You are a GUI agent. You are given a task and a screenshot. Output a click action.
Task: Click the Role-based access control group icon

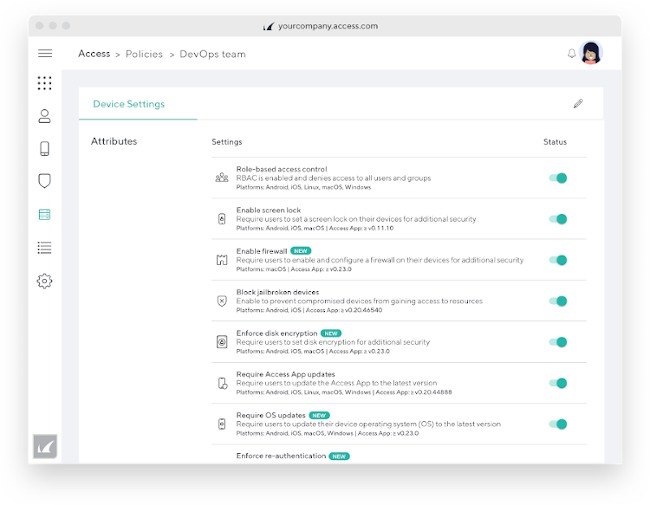point(222,177)
